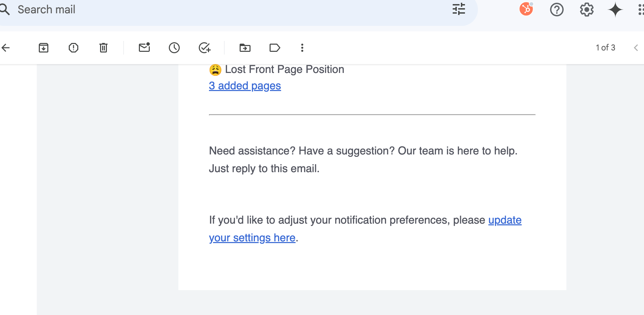Viewport: 644px width, 315px height.
Task: Add this email to Tasks
Action: pos(205,48)
